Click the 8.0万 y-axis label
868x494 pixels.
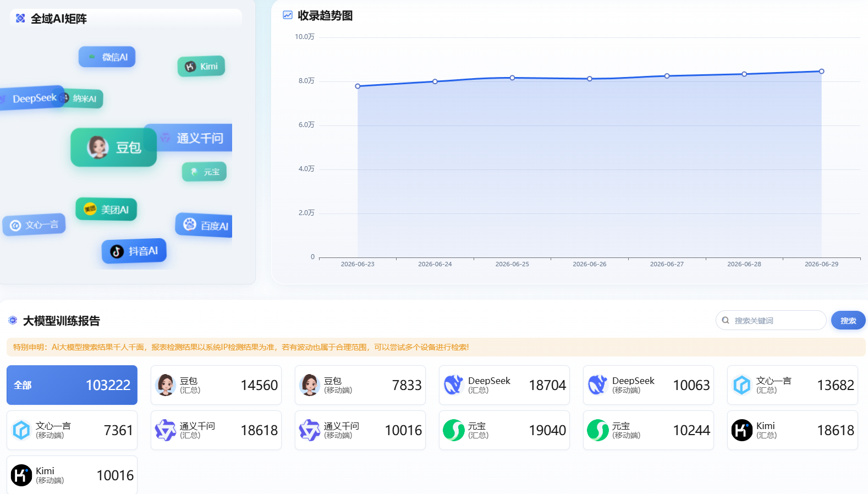(x=306, y=81)
